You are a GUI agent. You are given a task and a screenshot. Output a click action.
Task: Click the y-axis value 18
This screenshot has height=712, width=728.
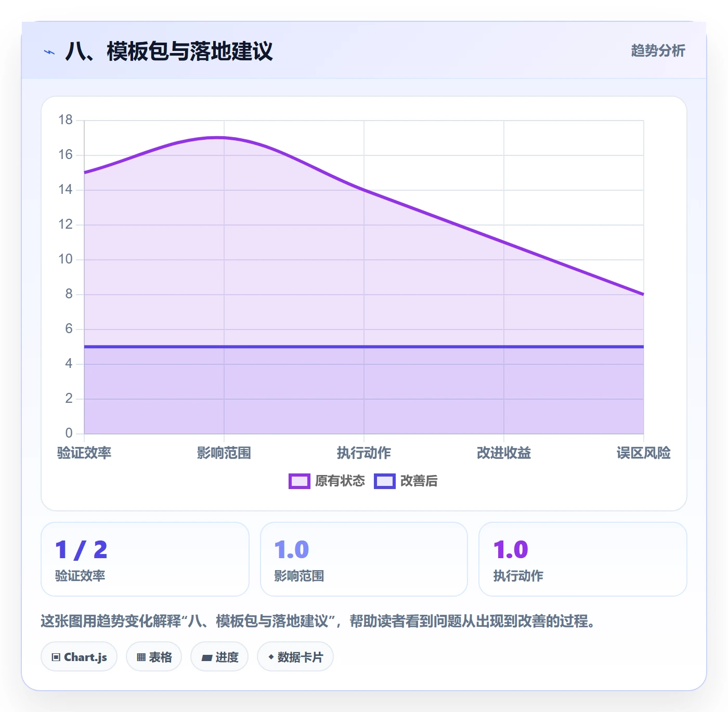pyautogui.click(x=66, y=120)
